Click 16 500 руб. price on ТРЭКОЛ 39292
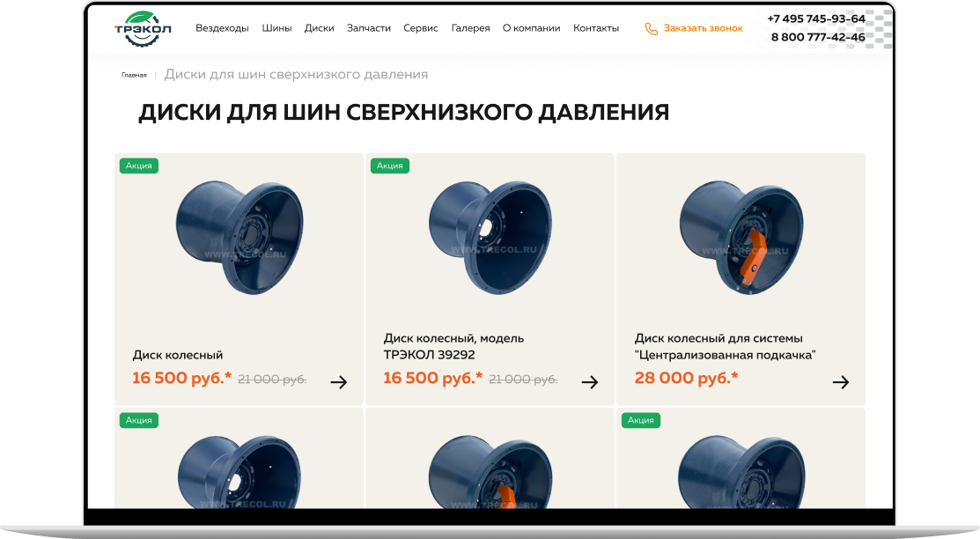This screenshot has height=539, width=980. point(433,378)
